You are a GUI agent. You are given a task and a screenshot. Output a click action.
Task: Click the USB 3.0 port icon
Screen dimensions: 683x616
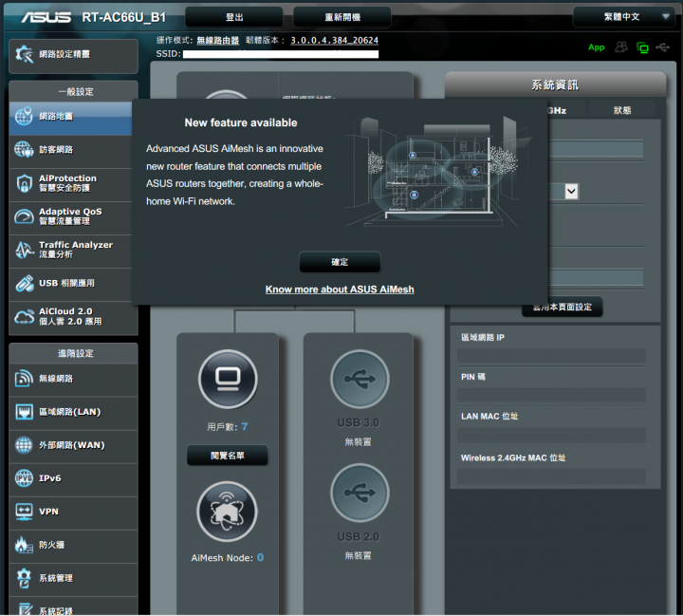point(360,379)
